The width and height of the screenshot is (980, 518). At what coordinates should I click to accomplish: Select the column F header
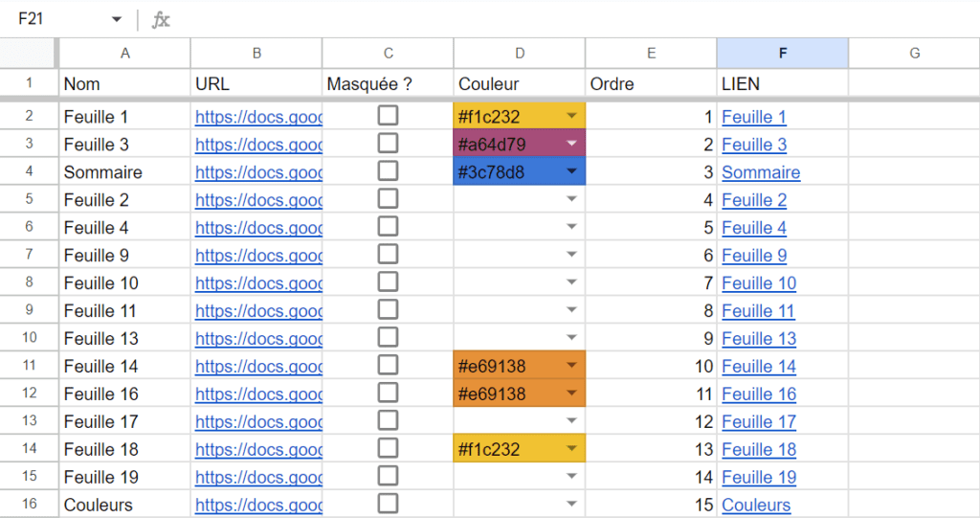pyautogui.click(x=783, y=54)
